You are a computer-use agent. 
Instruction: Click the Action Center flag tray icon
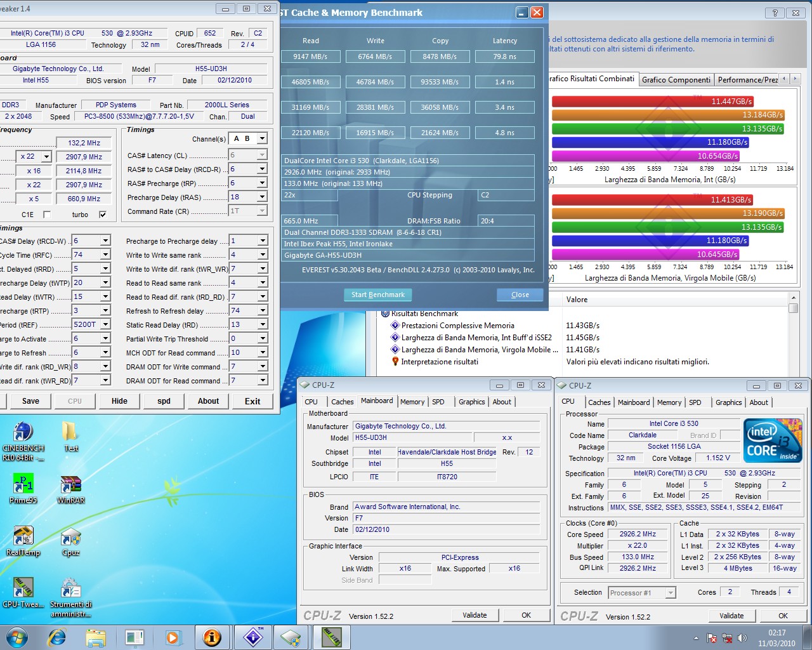[712, 638]
